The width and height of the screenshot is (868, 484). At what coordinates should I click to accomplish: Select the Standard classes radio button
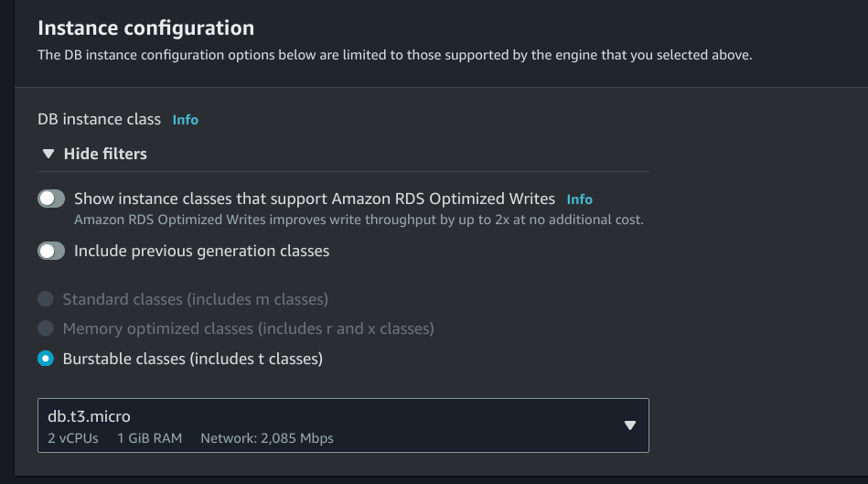coord(46,299)
